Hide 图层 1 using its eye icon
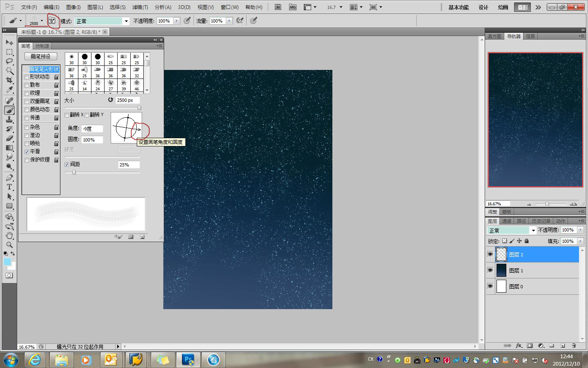The width and height of the screenshot is (588, 368). coord(490,270)
